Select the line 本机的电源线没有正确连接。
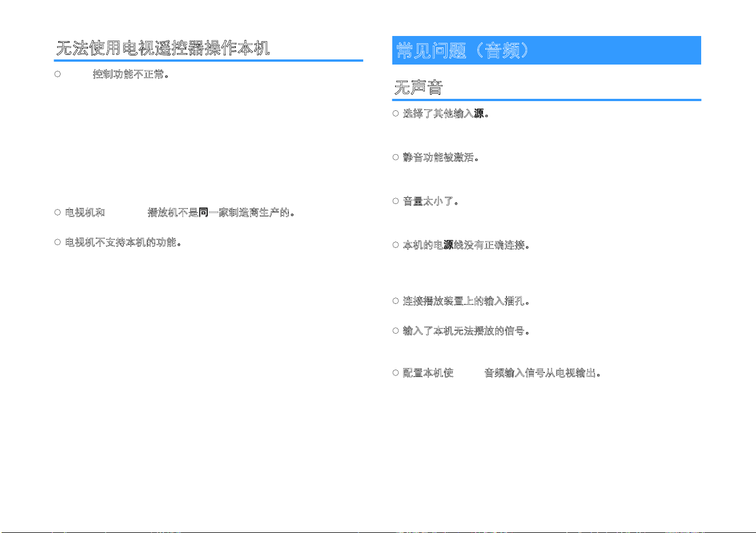The height and width of the screenshot is (533, 756). [x=466, y=245]
